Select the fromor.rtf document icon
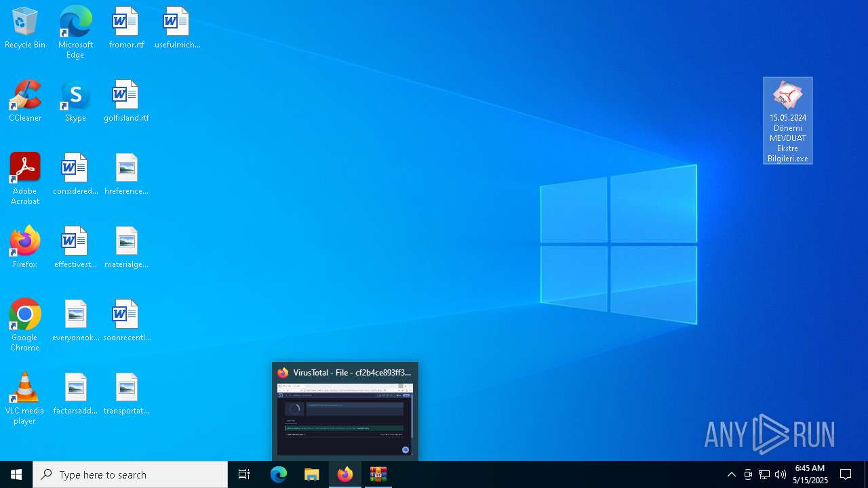 (126, 28)
